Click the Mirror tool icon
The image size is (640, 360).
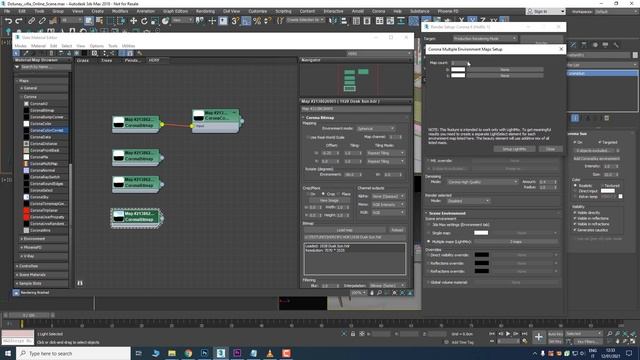[333, 21]
